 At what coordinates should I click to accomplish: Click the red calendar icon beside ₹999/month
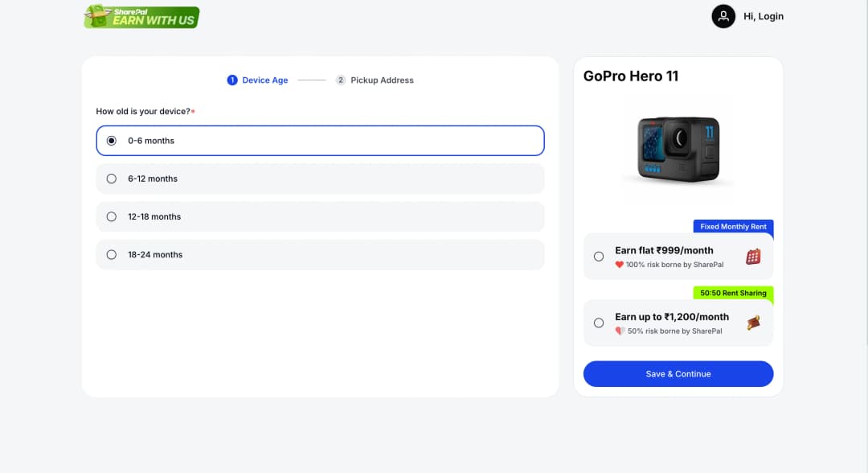point(755,257)
